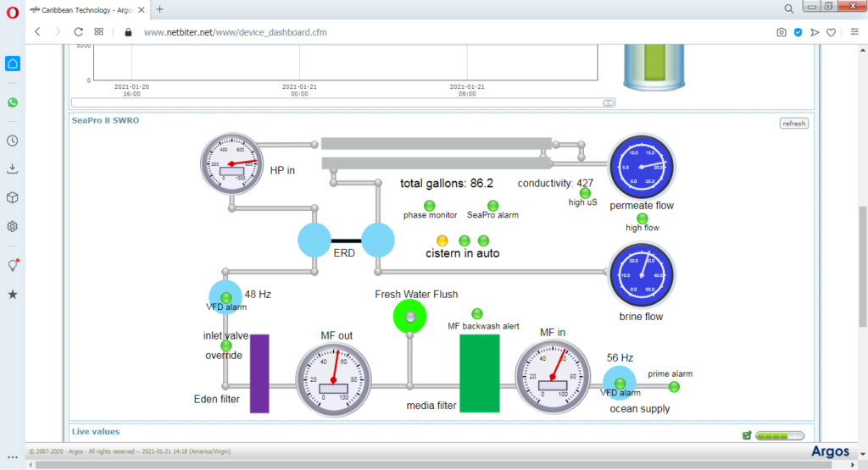Toggle the yellow cistern in auto indicator

tap(442, 241)
